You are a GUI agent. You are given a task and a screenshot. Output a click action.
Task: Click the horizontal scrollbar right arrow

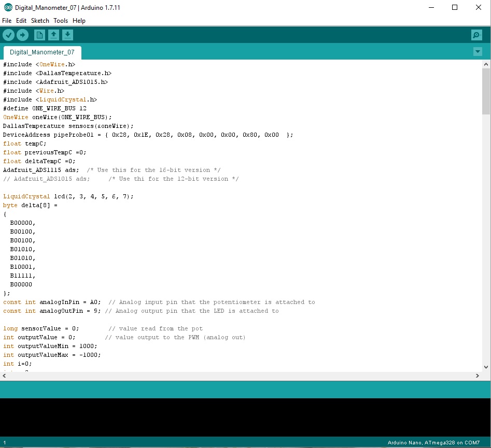tap(477, 375)
